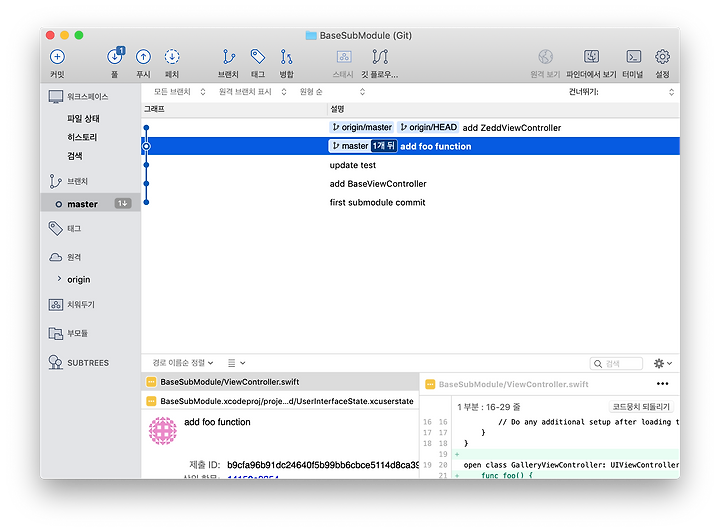Select file BaseSubModule/ViewController.swift in list

(x=280, y=382)
